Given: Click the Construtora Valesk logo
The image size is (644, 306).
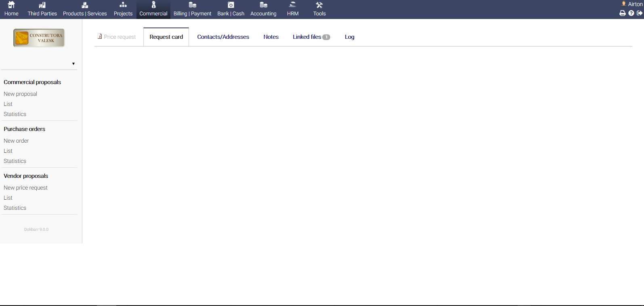Looking at the screenshot, I should click(x=39, y=38).
